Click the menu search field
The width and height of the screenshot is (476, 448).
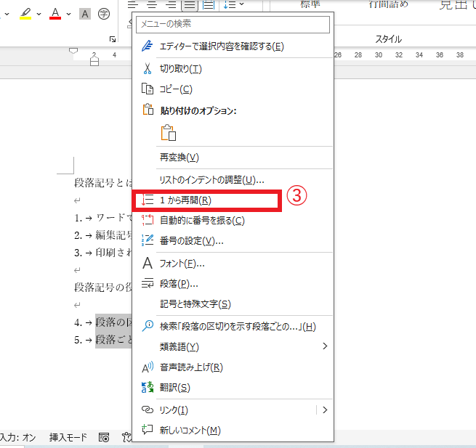[x=233, y=24]
